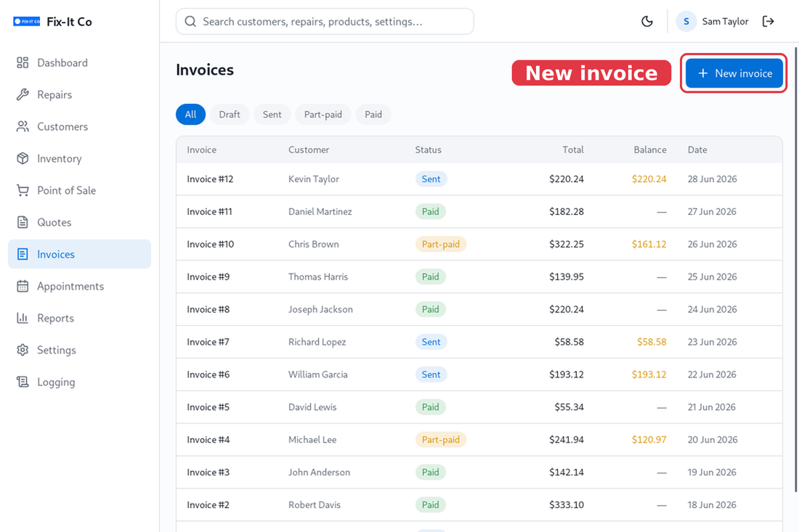The height and width of the screenshot is (532, 799).
Task: Open Invoice #7
Action: point(479,342)
